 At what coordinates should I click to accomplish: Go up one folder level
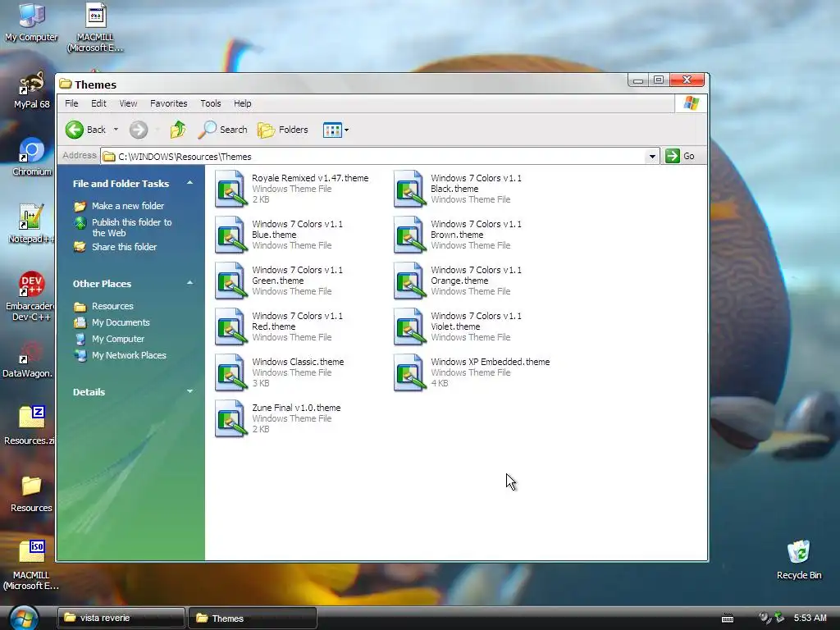178,130
